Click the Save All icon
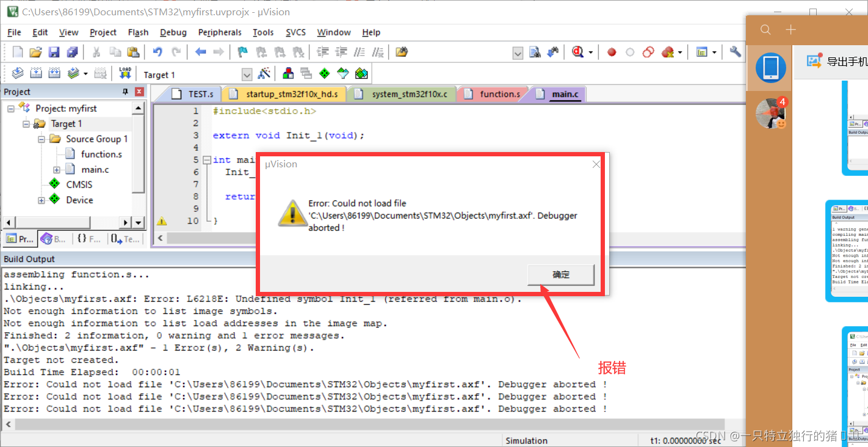 tap(72, 52)
